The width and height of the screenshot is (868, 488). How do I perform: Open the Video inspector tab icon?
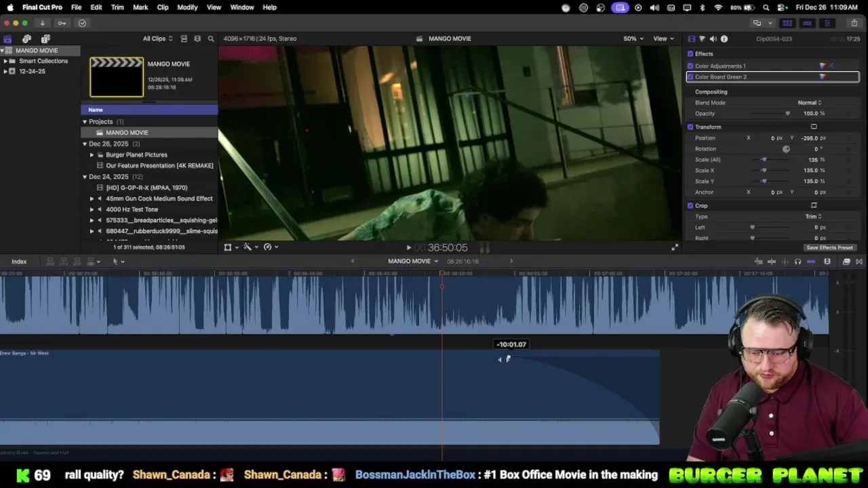coord(691,39)
